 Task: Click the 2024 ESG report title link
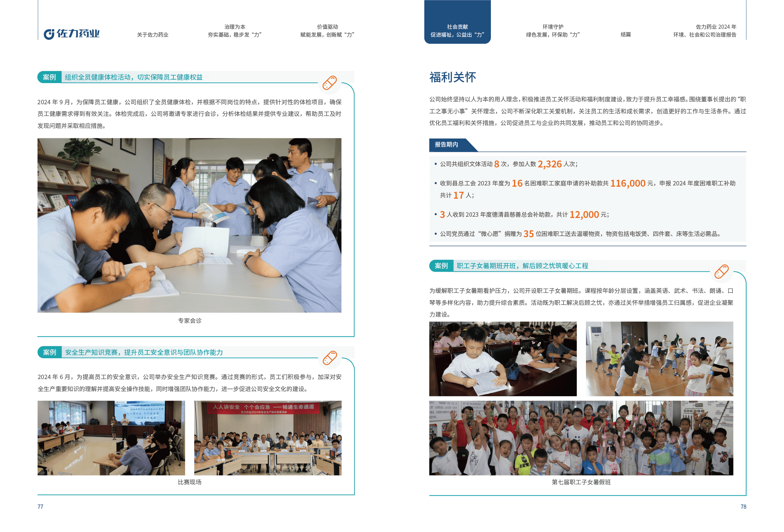click(x=704, y=31)
